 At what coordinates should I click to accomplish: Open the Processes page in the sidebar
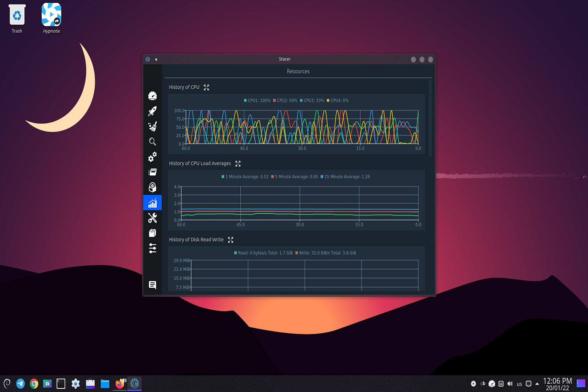point(152,172)
